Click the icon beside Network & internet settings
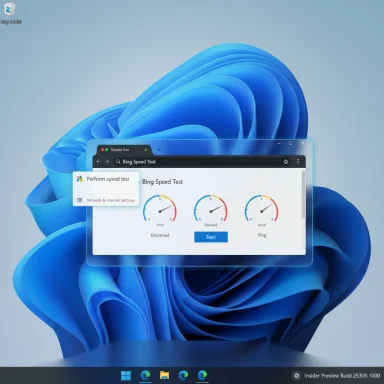 (80, 200)
